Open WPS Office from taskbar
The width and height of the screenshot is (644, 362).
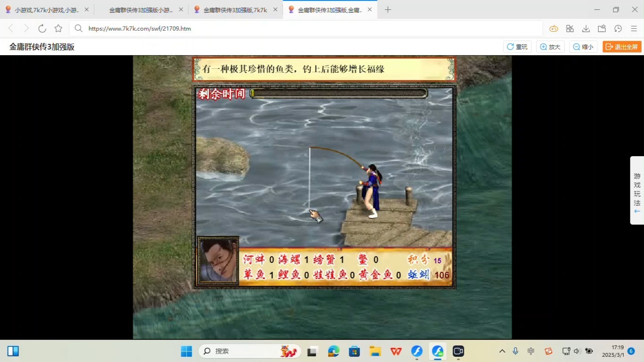tap(396, 351)
